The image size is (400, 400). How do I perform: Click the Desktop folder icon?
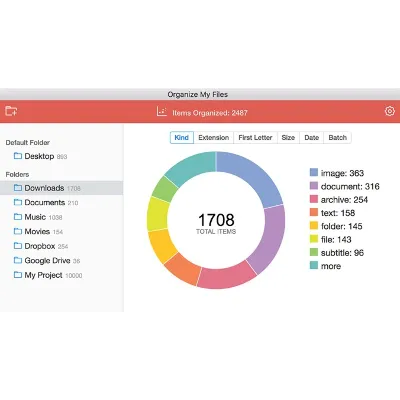[18, 156]
